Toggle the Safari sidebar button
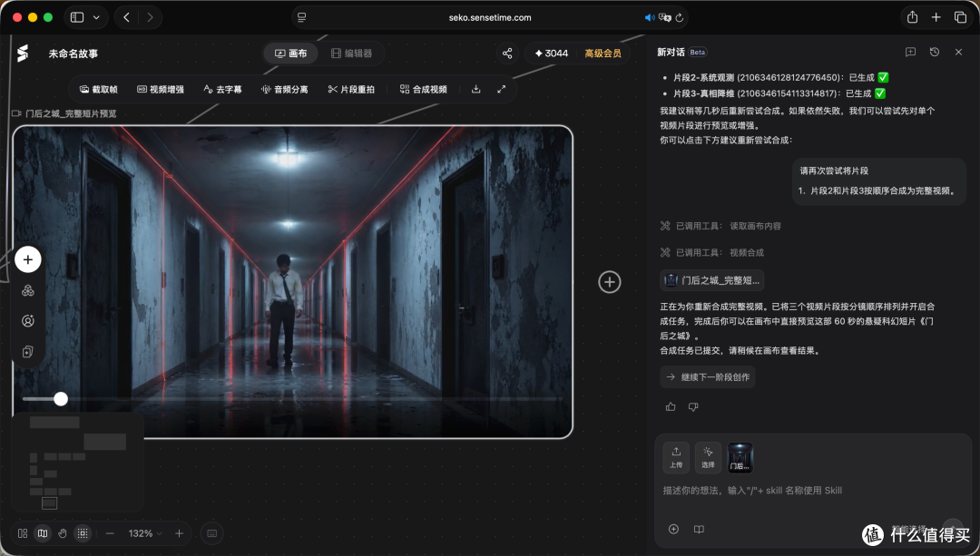This screenshot has height=556, width=980. click(x=77, y=17)
